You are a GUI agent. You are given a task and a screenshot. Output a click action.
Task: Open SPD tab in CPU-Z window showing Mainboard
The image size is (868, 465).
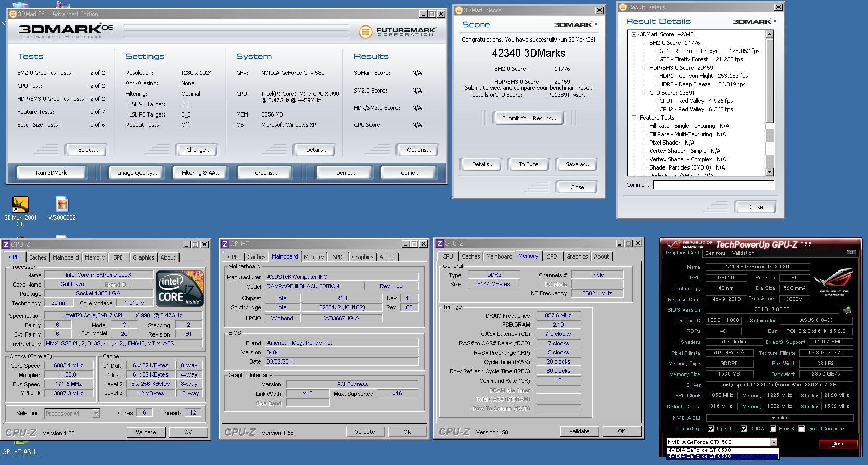click(338, 257)
